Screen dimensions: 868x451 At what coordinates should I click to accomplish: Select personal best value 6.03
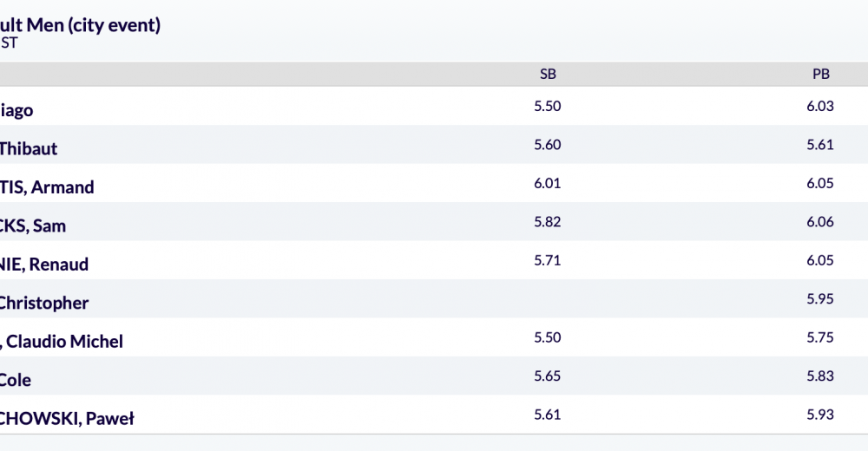pos(820,107)
